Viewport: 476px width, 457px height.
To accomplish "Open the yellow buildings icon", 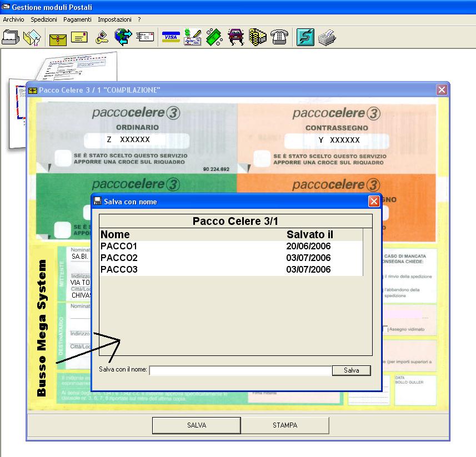I will coord(257,37).
